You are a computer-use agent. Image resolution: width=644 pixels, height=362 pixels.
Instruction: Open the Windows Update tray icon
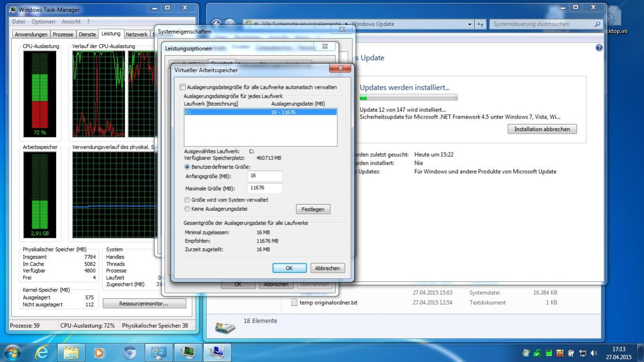(x=526, y=353)
